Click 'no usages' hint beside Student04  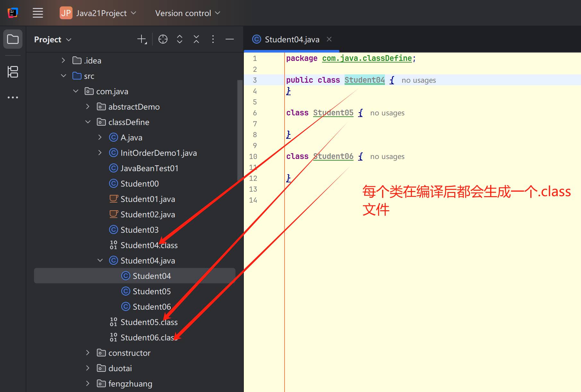[x=419, y=80]
